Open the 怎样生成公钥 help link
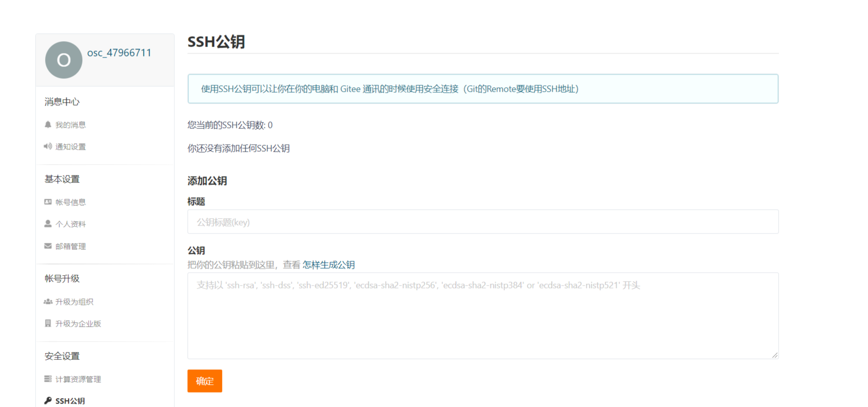This screenshot has width=868, height=407. (329, 265)
